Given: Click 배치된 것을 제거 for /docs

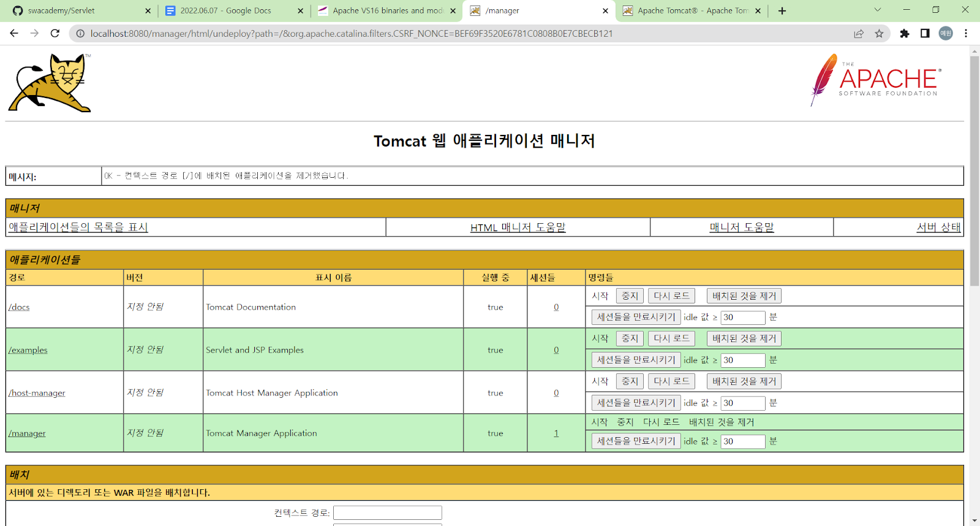Looking at the screenshot, I should tap(744, 296).
